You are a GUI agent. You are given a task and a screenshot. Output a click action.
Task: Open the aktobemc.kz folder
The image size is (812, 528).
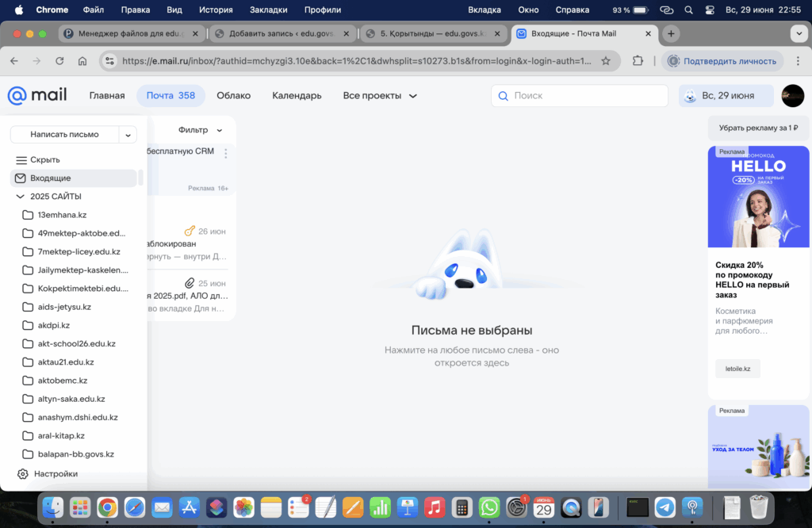coord(63,381)
